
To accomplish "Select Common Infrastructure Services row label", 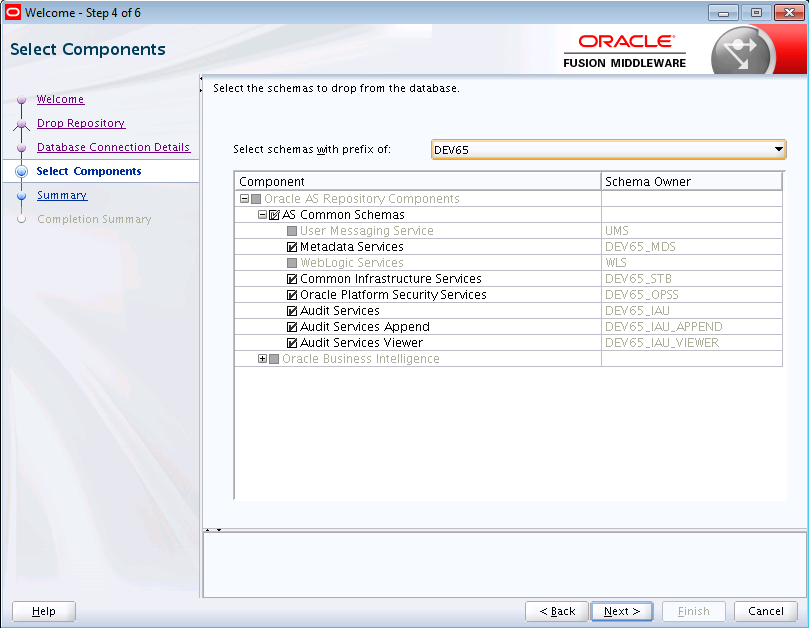I will click(391, 279).
